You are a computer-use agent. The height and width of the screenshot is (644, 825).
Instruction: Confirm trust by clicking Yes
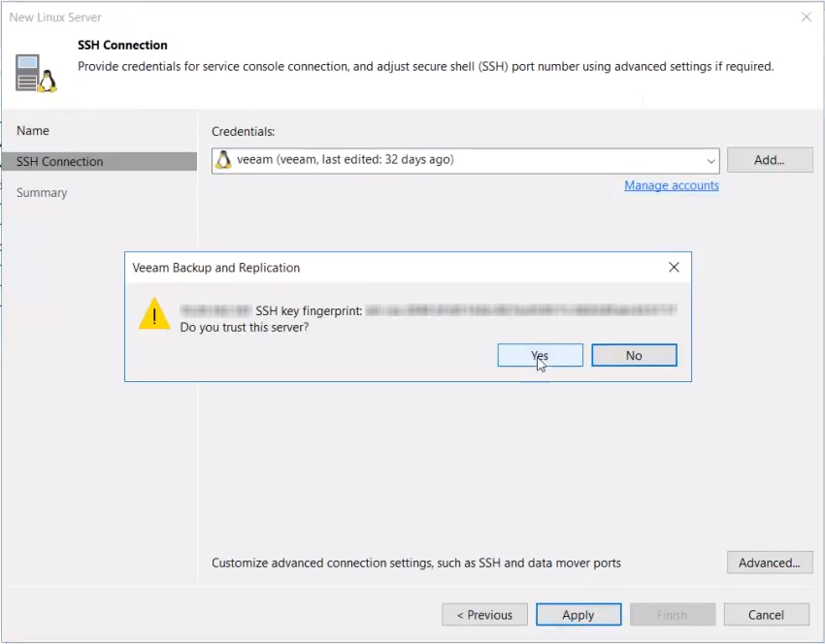540,355
